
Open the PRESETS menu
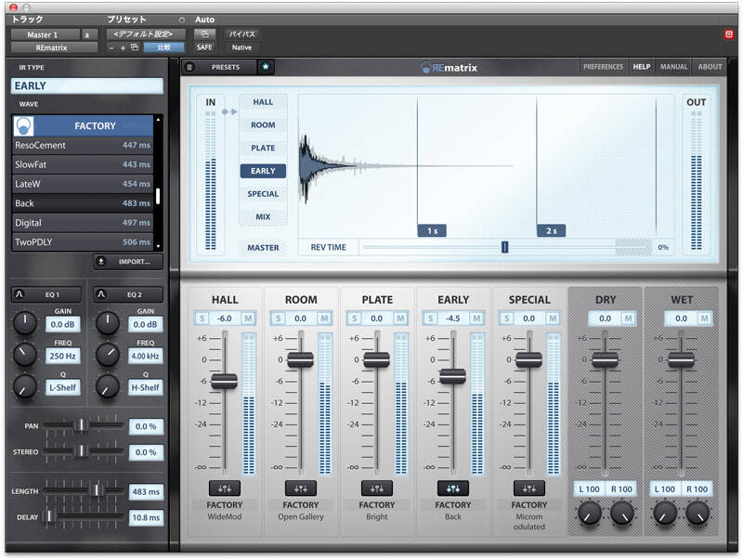pos(226,67)
